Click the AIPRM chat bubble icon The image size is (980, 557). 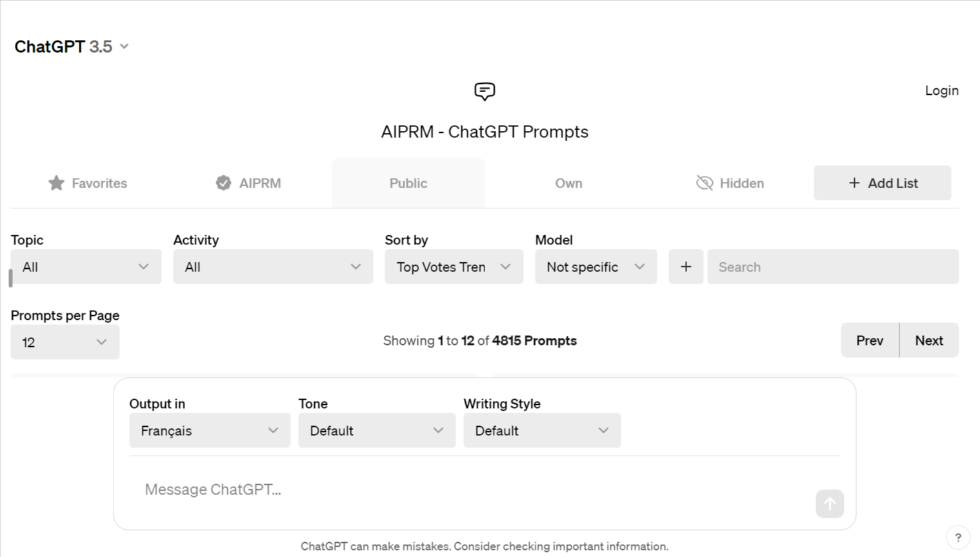pos(485,92)
